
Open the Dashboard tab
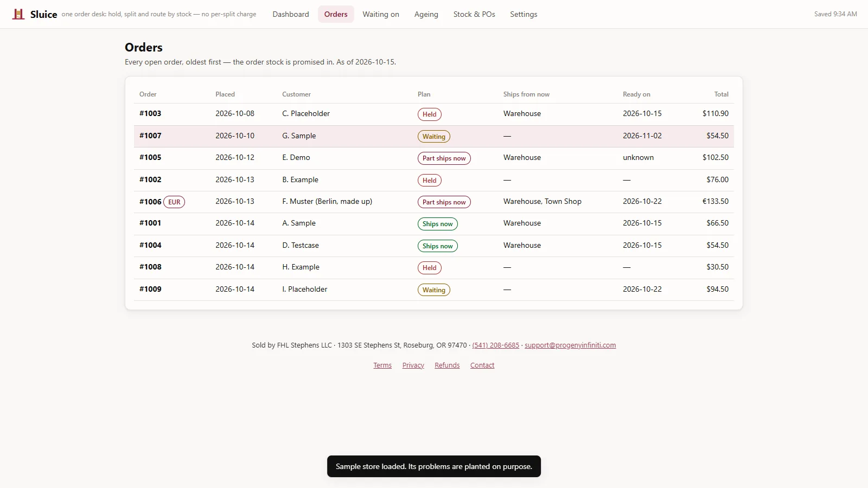click(x=291, y=14)
